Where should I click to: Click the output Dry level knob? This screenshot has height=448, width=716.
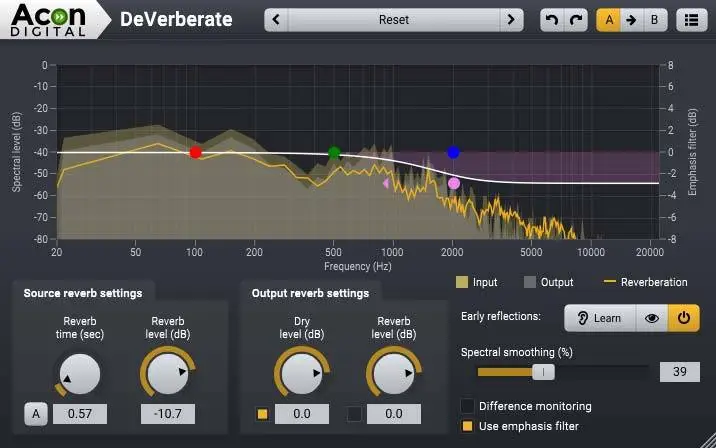(301, 374)
